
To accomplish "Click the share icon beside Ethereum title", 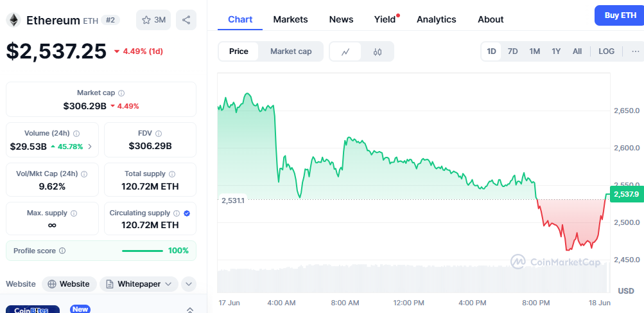I will (186, 20).
